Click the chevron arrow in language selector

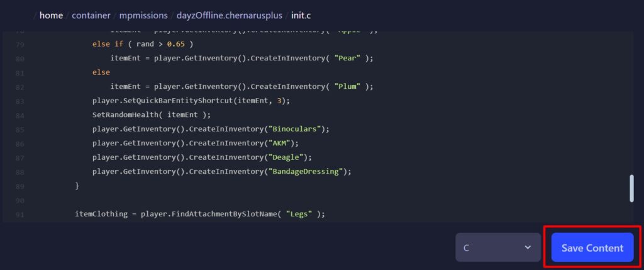[528, 247]
